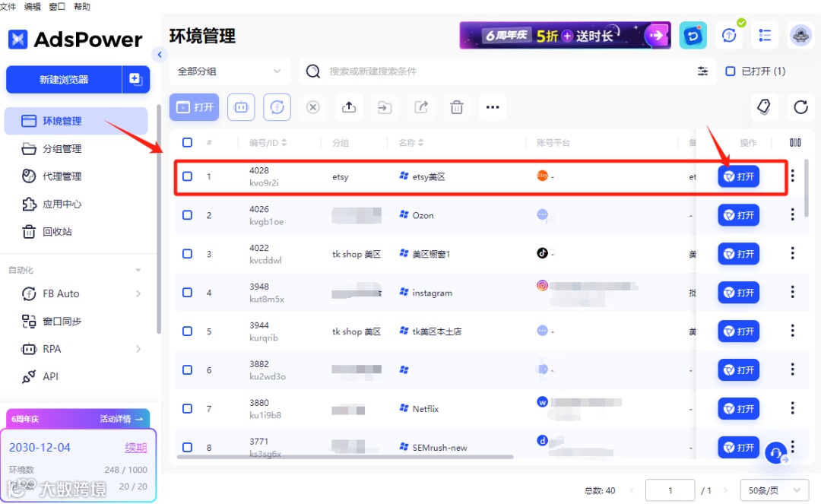This screenshot has width=821, height=504.
Task: Open the 全部分组 group dropdown
Action: pyautogui.click(x=230, y=71)
